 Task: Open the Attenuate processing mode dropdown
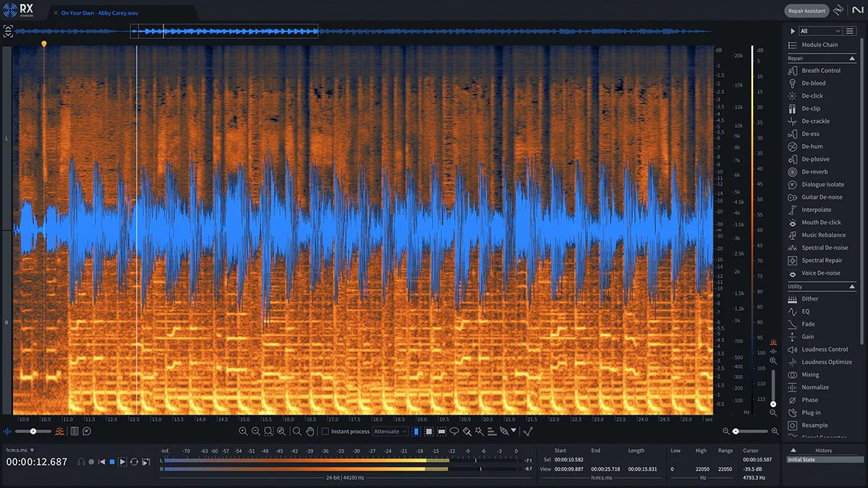pyautogui.click(x=390, y=430)
